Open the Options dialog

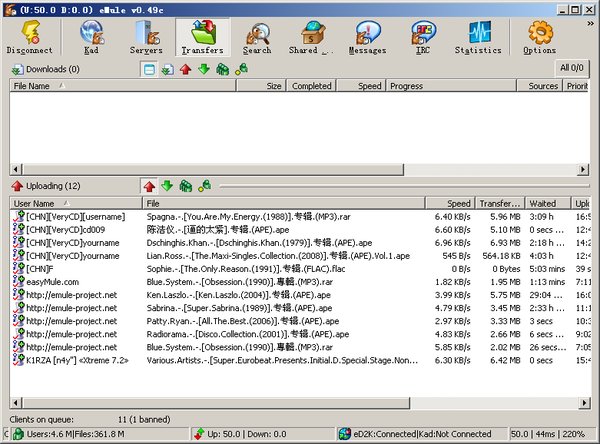(x=540, y=38)
